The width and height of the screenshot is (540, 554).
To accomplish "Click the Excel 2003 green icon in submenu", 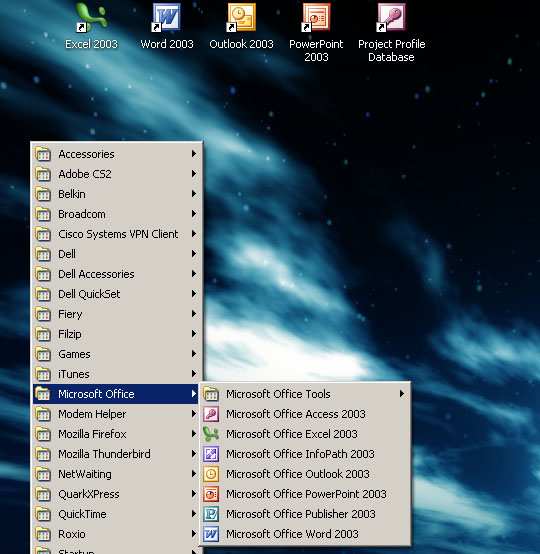I will point(211,434).
